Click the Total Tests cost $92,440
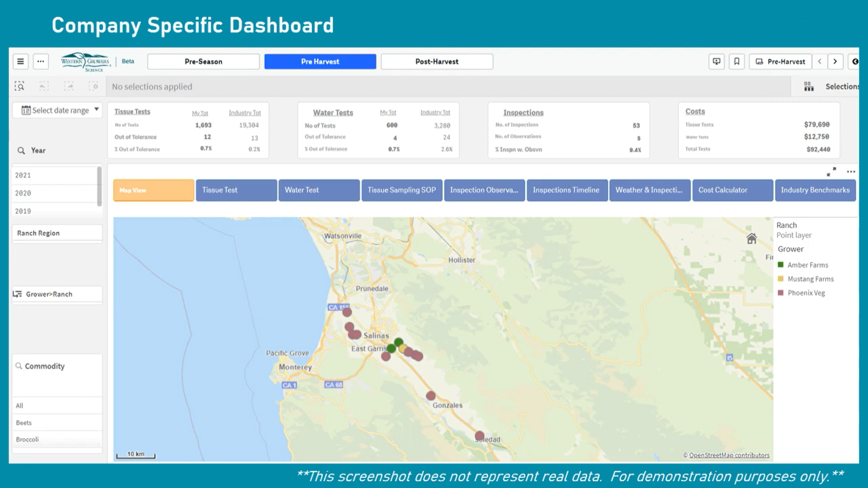 point(817,149)
